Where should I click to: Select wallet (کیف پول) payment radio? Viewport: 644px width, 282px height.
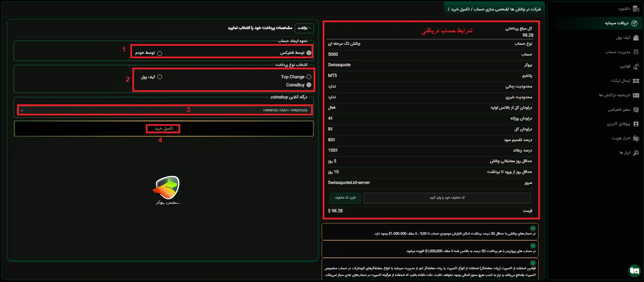pos(160,77)
